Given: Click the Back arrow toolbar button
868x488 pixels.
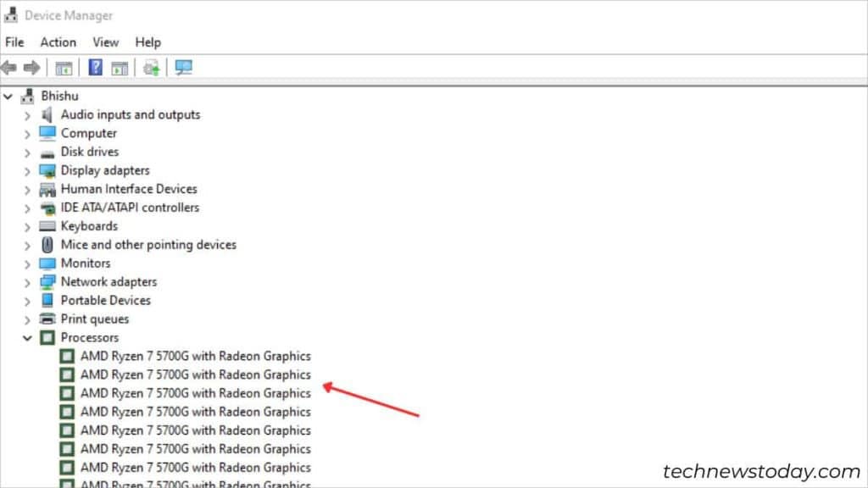Looking at the screenshot, I should [9, 68].
